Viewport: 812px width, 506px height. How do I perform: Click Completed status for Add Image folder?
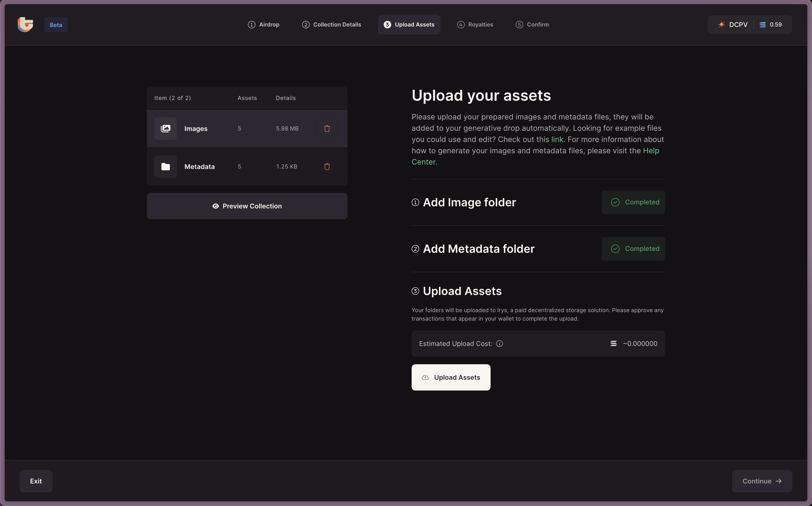(x=633, y=203)
